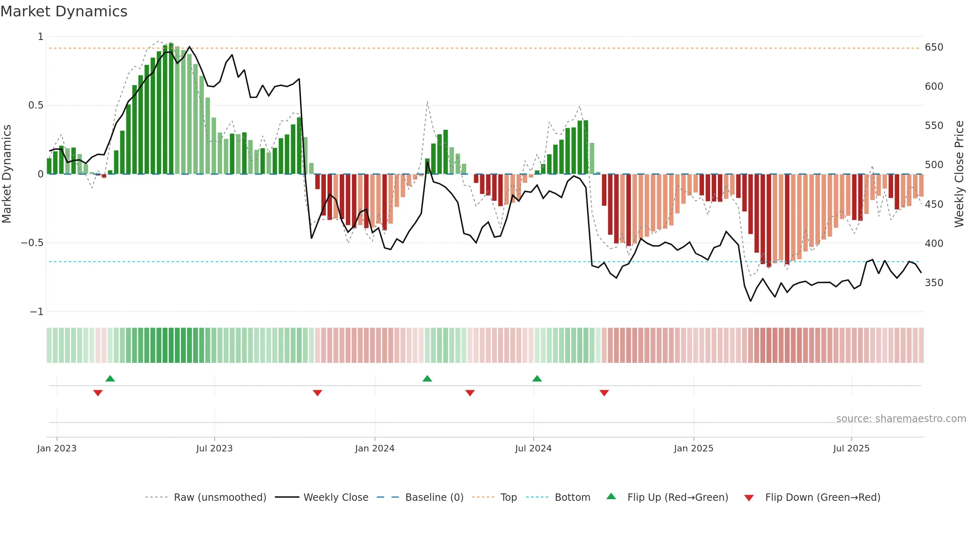Click the Market Dynamics y-axis title
This screenshot has height=551, width=980.
pyautogui.click(x=7, y=174)
